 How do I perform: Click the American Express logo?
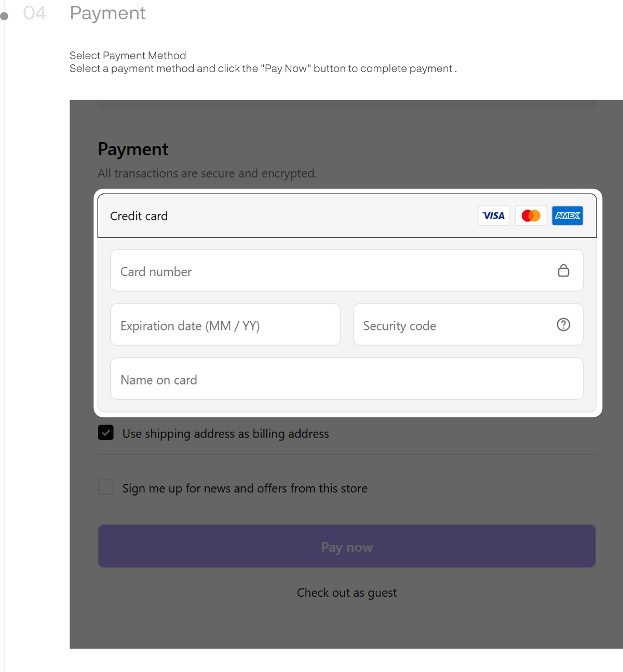pos(567,216)
